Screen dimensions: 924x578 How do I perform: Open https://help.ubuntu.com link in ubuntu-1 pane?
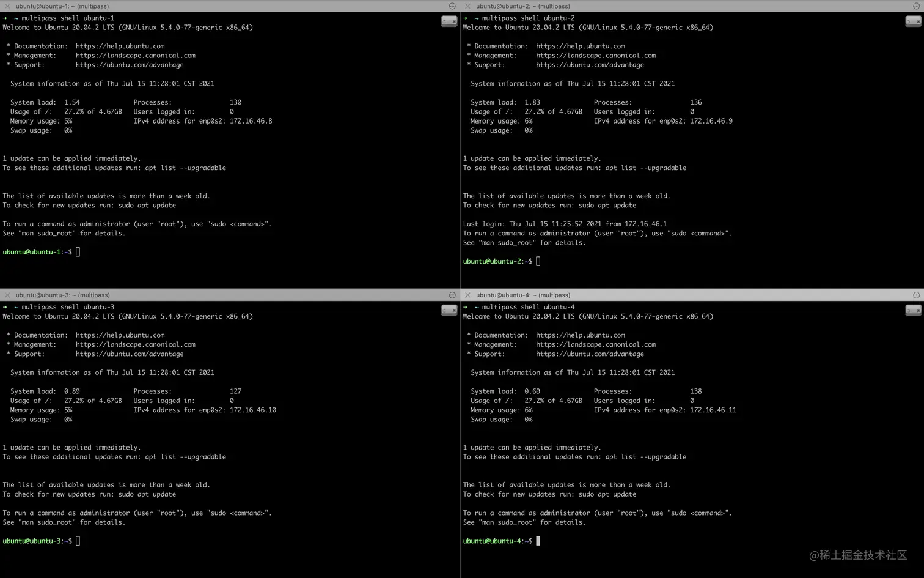click(120, 46)
